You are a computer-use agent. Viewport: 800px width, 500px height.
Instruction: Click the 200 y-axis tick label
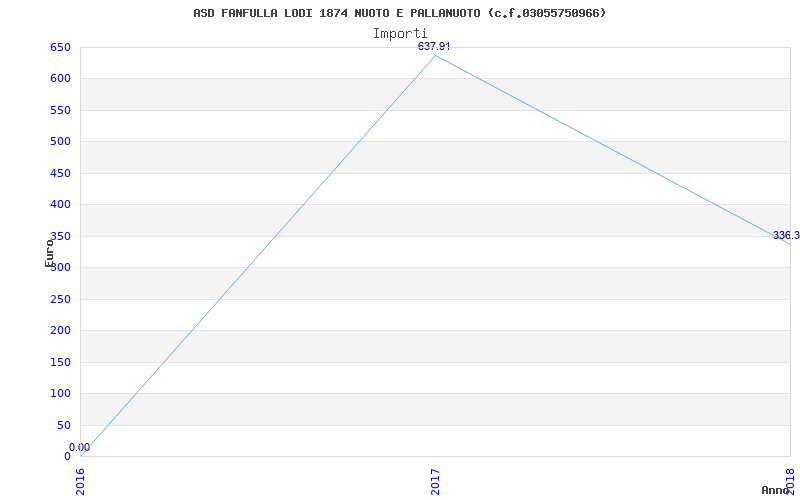(x=60, y=331)
